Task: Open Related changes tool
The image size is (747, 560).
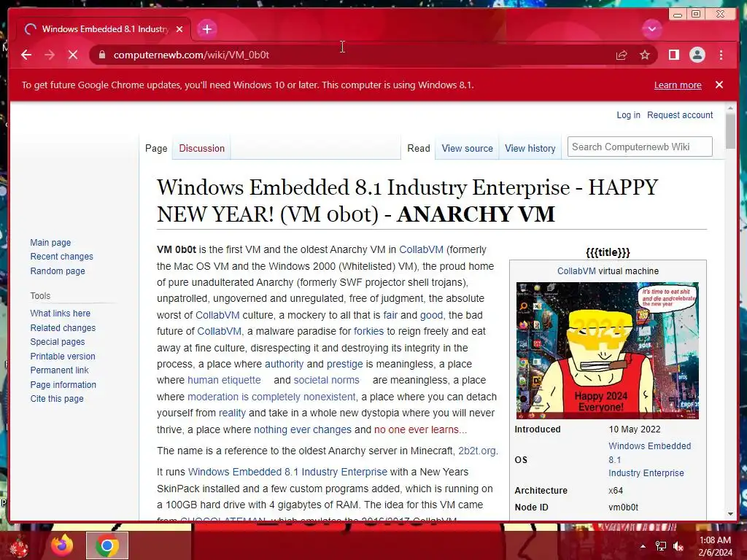Action: point(63,327)
